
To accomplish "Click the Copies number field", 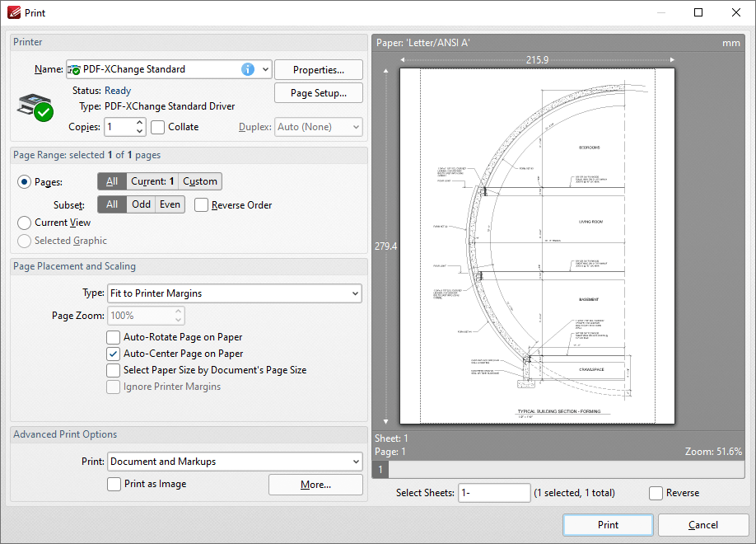I will point(119,127).
